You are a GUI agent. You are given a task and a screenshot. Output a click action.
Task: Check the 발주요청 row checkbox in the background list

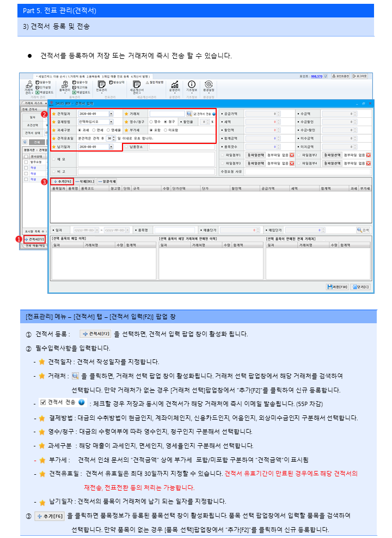click(26, 162)
